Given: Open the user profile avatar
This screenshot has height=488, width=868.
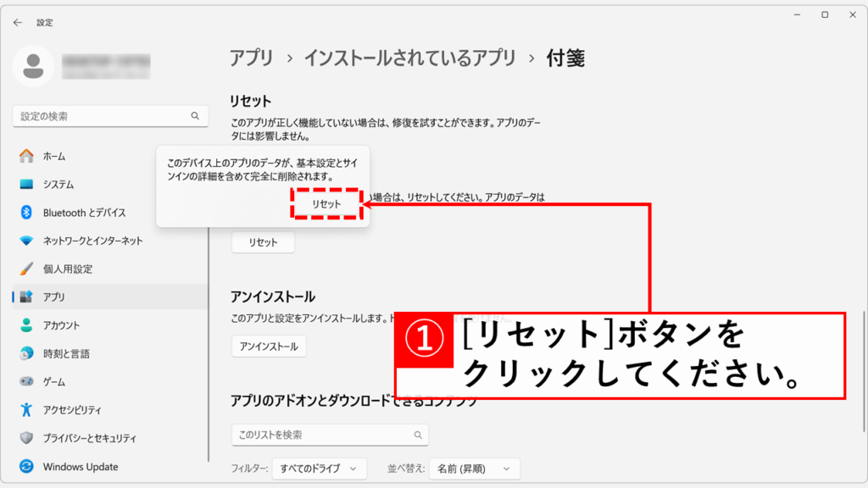Looking at the screenshot, I should tap(33, 66).
